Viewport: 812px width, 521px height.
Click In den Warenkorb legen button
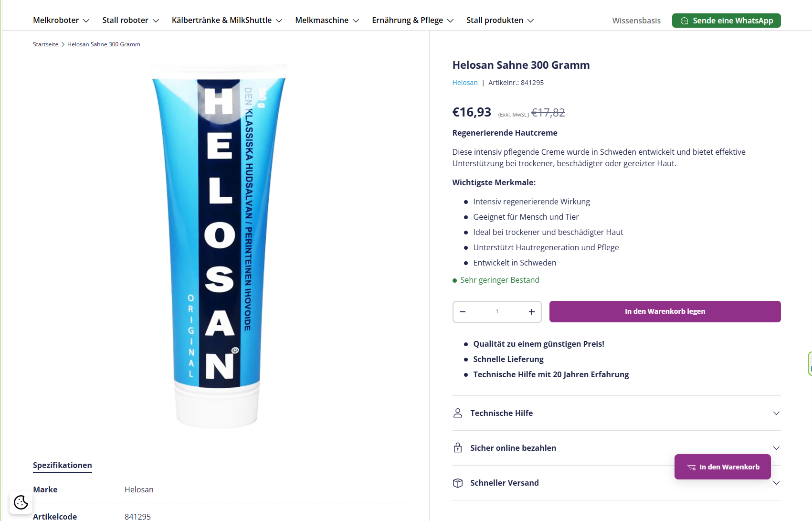665,311
